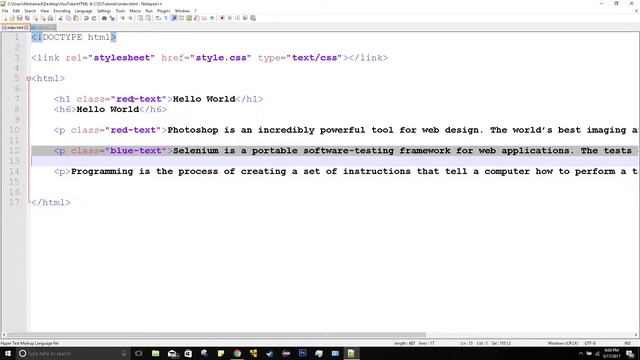This screenshot has width=640, height=360.
Task: Toggle synchronized horizontal scrolling icon
Action: (x=148, y=18)
